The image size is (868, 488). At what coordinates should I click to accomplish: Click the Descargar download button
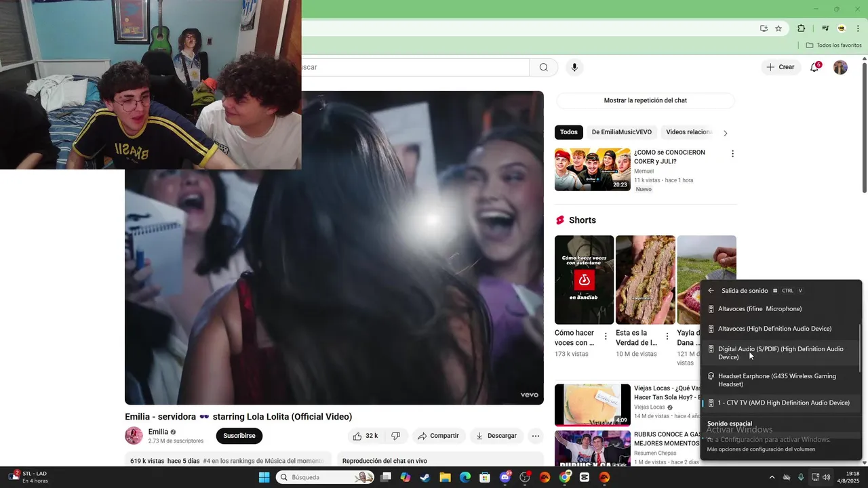click(x=496, y=436)
